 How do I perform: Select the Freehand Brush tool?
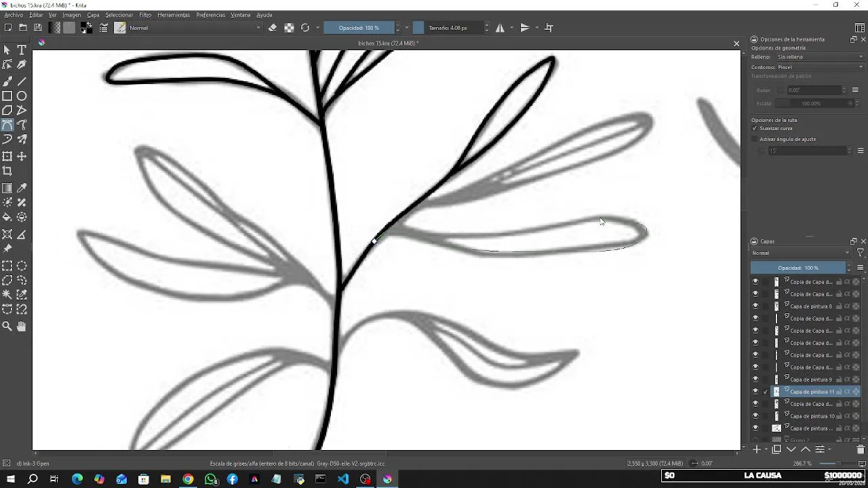(x=7, y=81)
